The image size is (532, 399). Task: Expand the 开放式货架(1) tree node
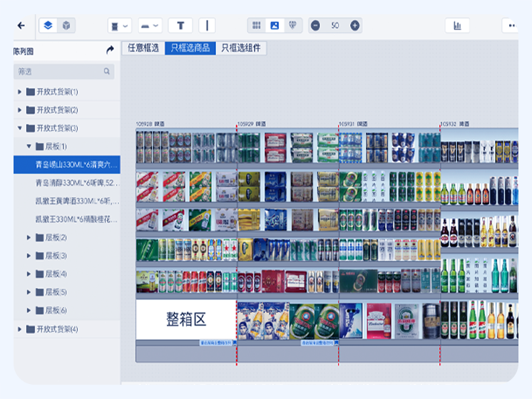pos(20,92)
